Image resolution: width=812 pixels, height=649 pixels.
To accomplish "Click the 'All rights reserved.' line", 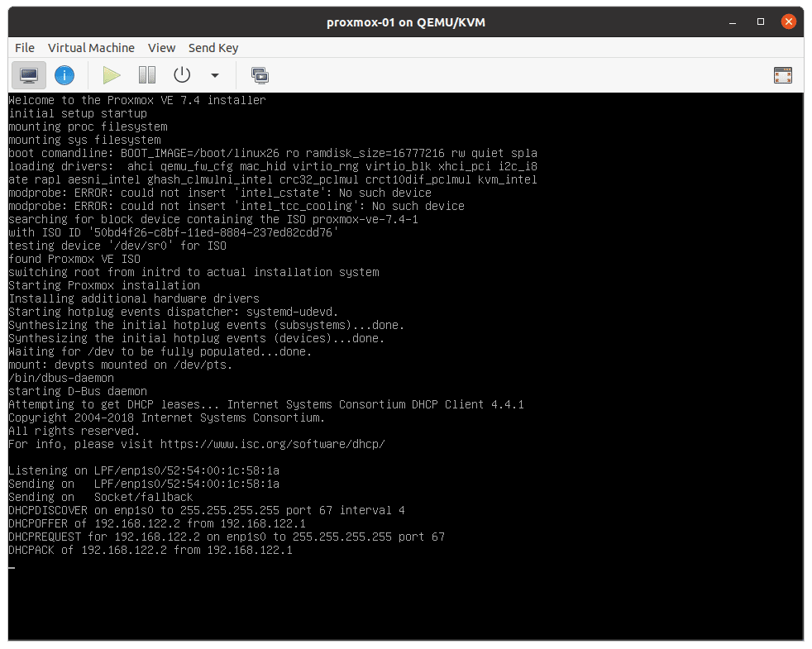I will [74, 431].
